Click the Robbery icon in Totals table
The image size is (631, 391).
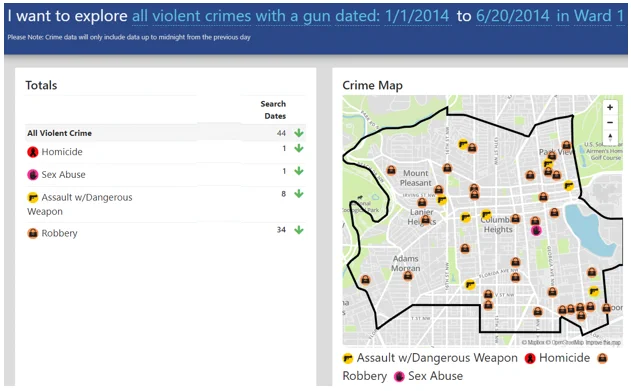coord(33,233)
